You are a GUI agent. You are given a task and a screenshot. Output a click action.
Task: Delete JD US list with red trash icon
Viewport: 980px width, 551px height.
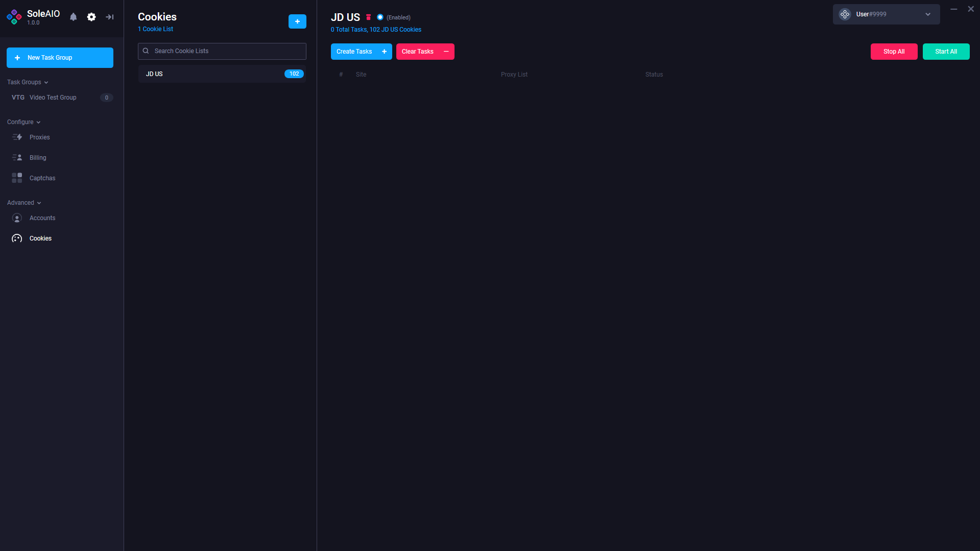click(x=368, y=17)
